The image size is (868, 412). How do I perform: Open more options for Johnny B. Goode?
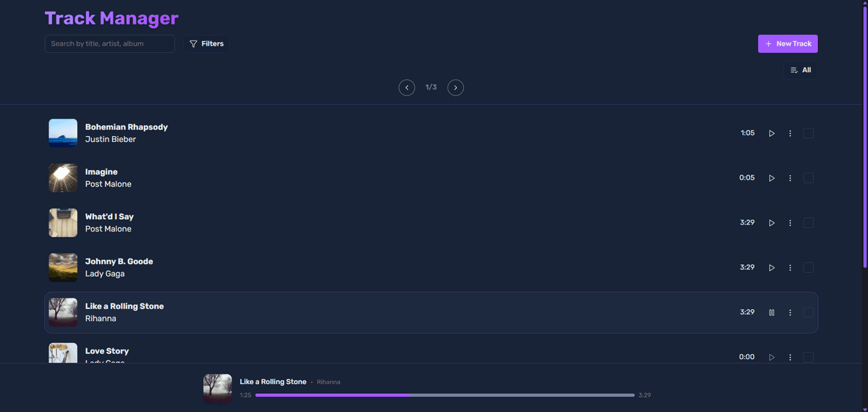(790, 268)
